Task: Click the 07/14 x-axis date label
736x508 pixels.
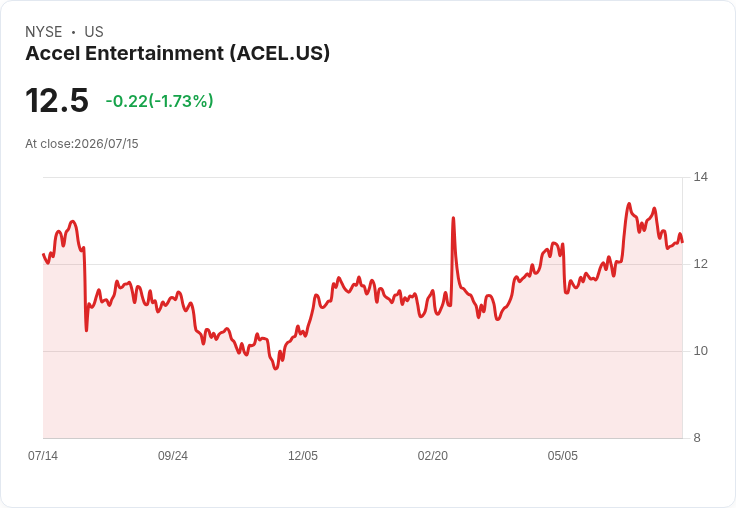Action: 43,456
